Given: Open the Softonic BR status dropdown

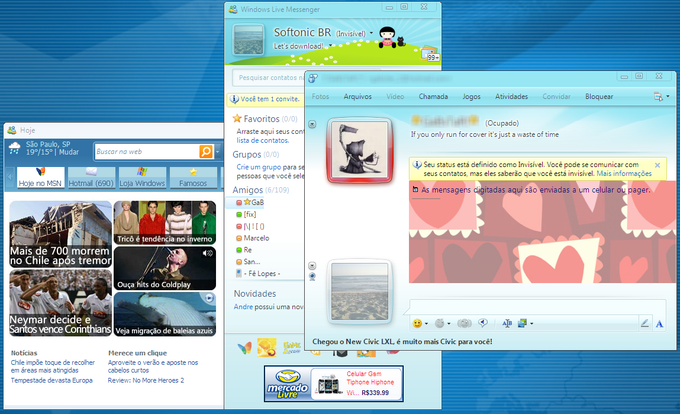Looking at the screenshot, I should coord(371,33).
